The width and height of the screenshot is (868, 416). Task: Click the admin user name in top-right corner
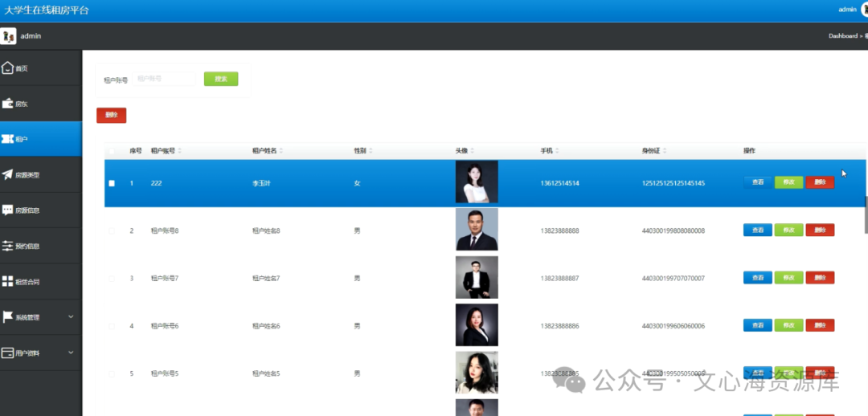848,10
